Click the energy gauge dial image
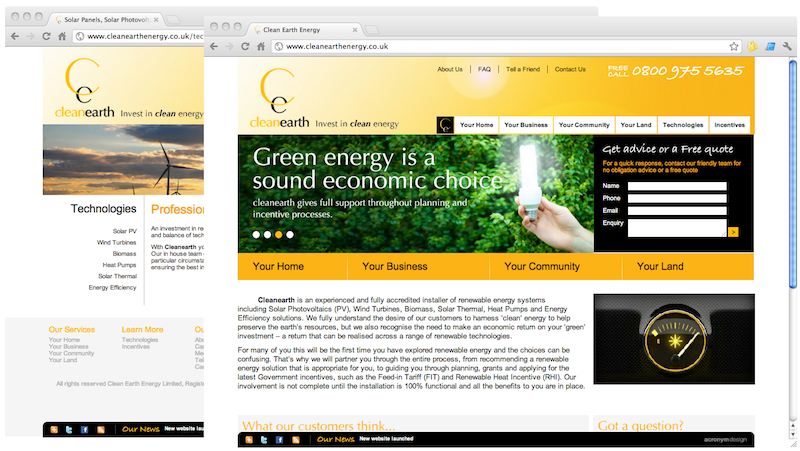The image size is (800, 451). 674,339
